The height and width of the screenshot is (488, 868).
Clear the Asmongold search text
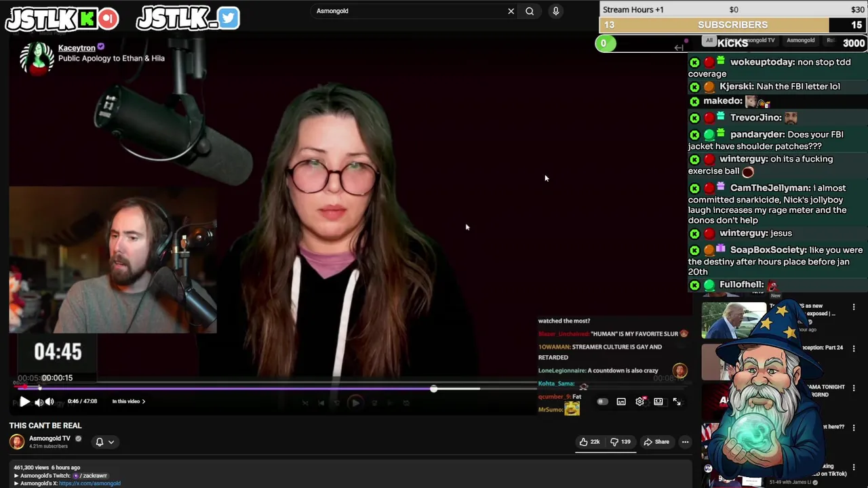511,11
